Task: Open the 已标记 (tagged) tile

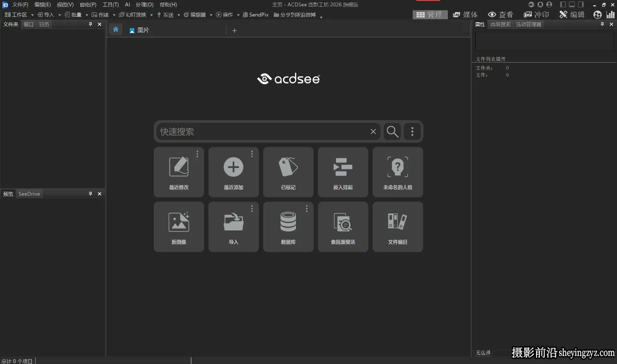Action: click(288, 172)
